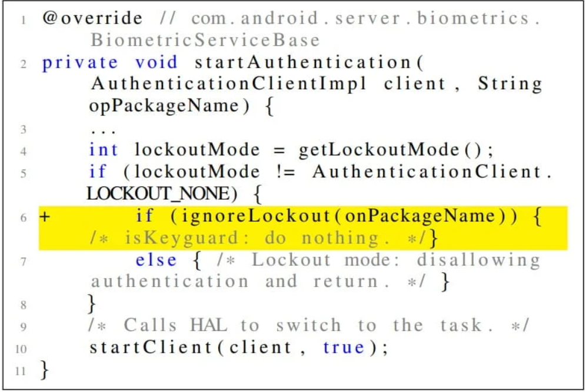The width and height of the screenshot is (586, 392).
Task: Click the 'Calls HAL to switch' comment
Action: [x=232, y=325]
